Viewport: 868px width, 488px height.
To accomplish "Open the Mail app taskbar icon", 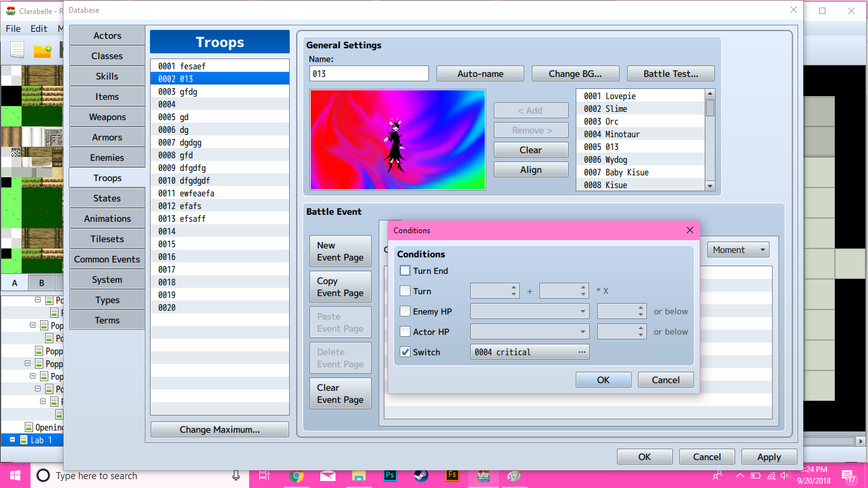I will (327, 475).
